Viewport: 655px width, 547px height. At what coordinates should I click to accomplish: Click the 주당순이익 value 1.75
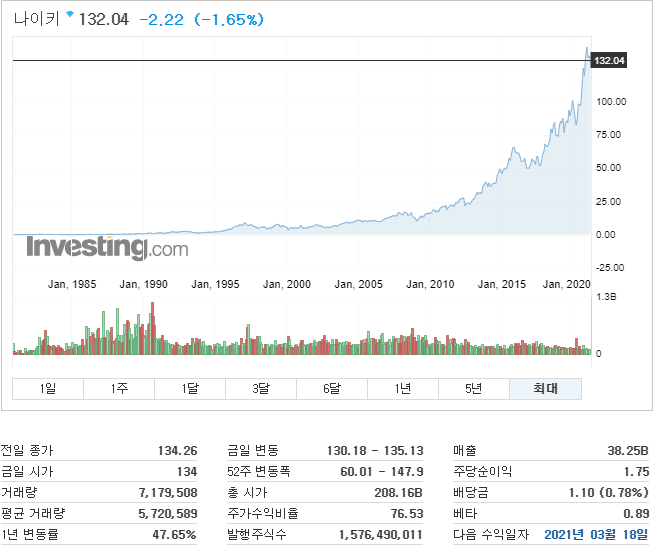(x=637, y=471)
